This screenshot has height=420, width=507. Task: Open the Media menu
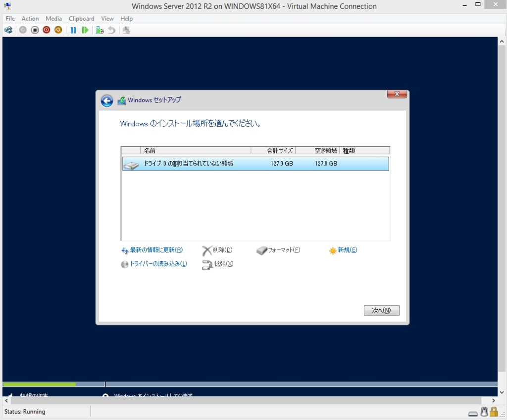[53, 18]
